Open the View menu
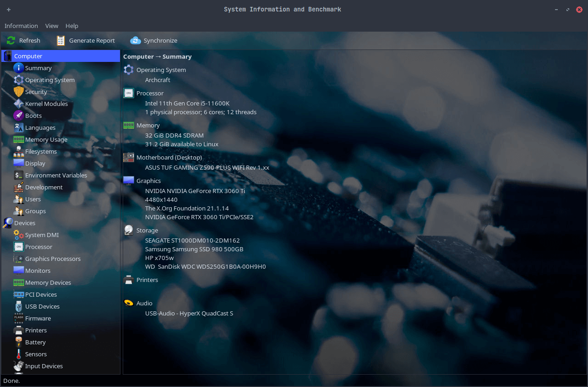Image resolution: width=588 pixels, height=387 pixels. click(x=51, y=26)
